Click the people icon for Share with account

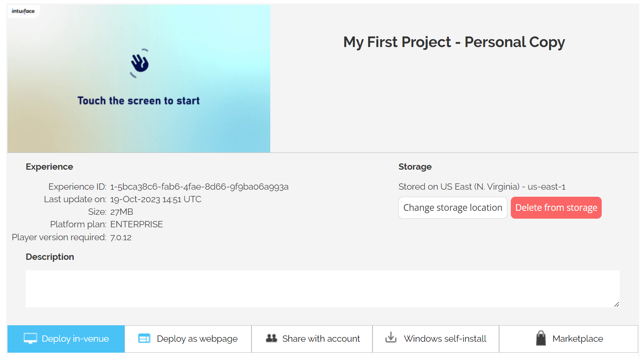coord(271,338)
